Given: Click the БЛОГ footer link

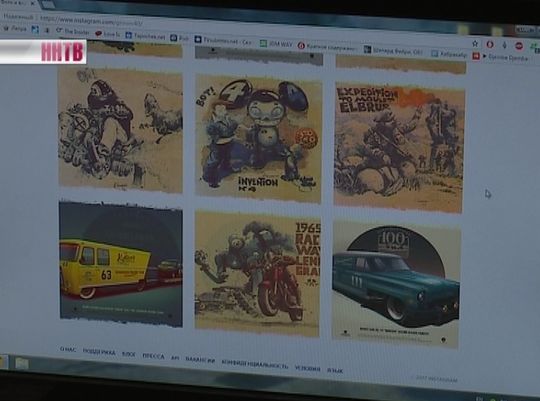Looking at the screenshot, I should tap(129, 354).
